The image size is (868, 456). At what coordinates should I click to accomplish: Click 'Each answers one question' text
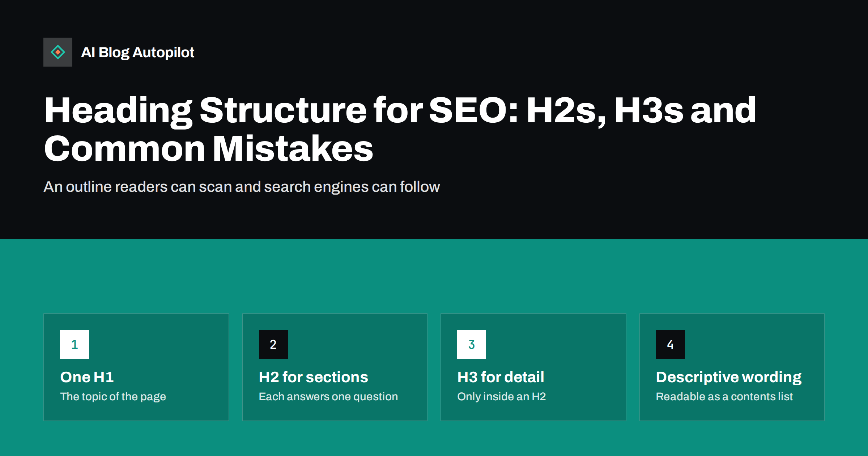click(x=328, y=397)
